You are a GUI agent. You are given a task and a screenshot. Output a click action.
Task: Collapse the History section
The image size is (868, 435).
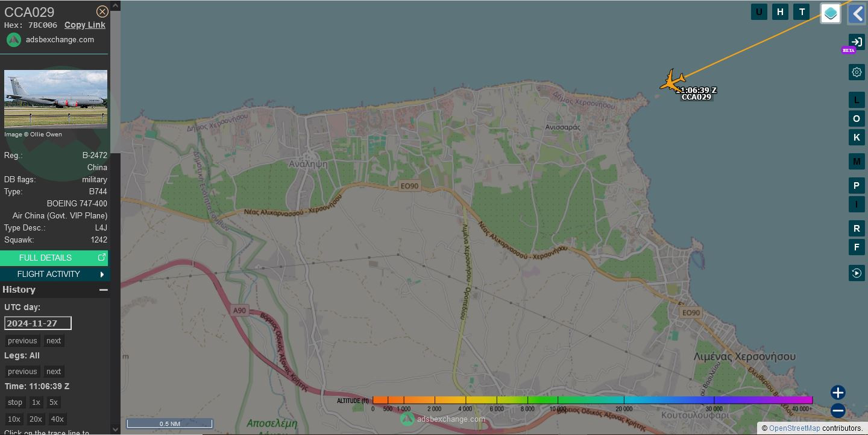(104, 290)
